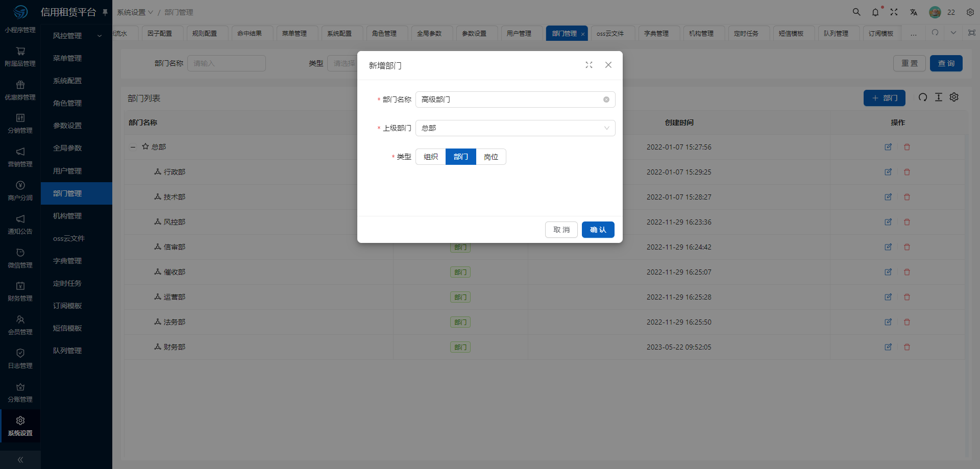Open the 分账管理 sidebar icon
This screenshot has height=469, width=980.
click(x=20, y=387)
